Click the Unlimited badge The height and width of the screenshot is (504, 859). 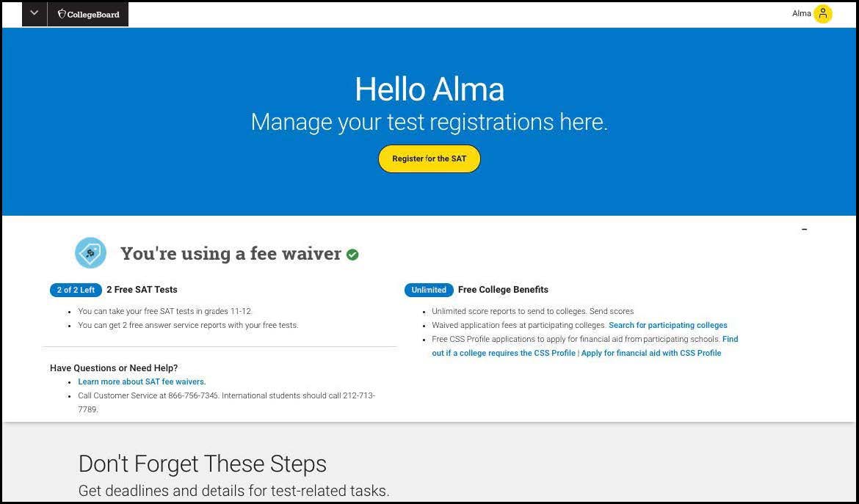coord(429,290)
